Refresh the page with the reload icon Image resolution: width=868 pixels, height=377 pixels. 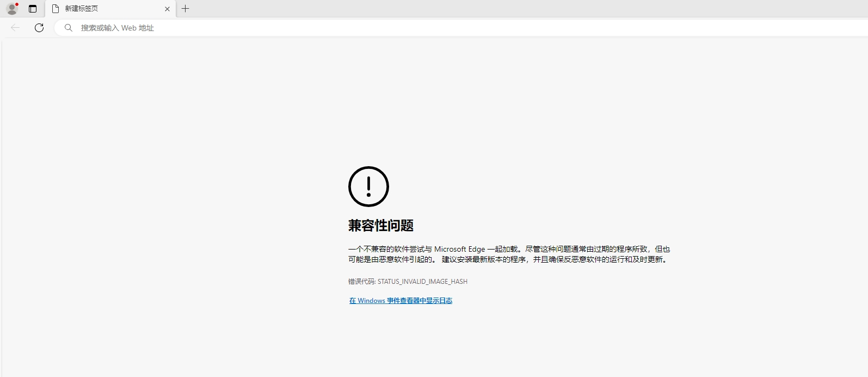39,28
